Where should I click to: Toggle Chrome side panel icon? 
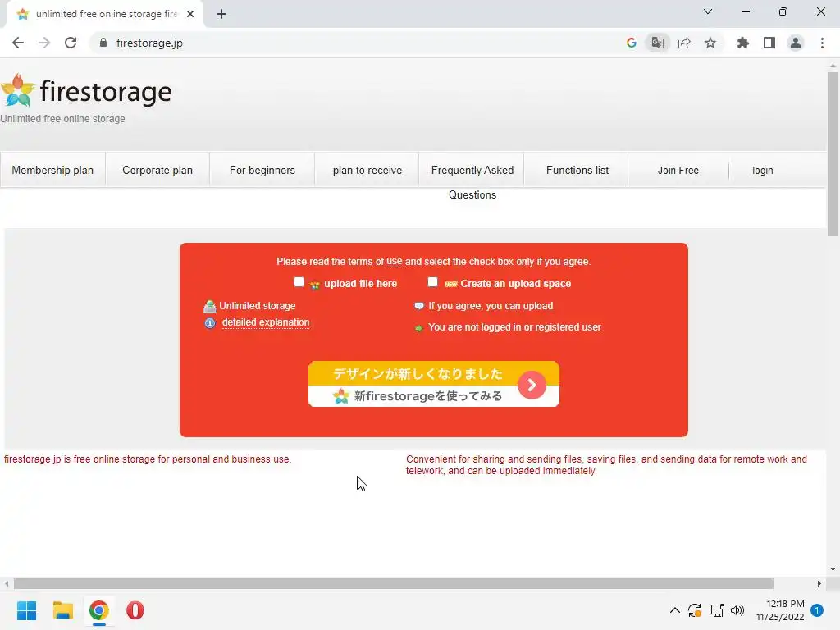pyautogui.click(x=769, y=43)
